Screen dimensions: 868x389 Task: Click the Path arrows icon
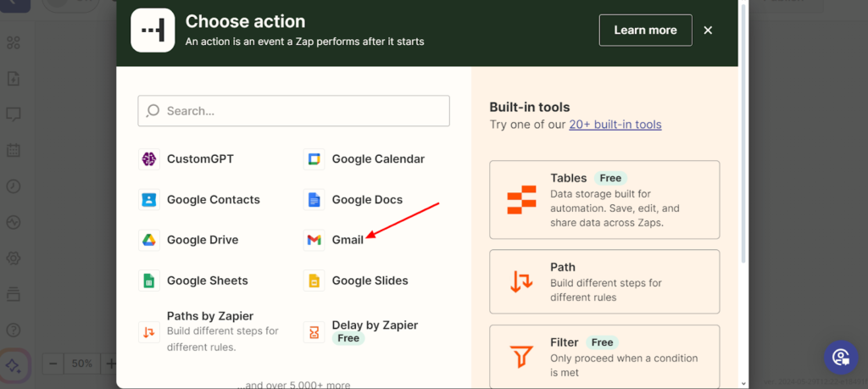coord(521,281)
